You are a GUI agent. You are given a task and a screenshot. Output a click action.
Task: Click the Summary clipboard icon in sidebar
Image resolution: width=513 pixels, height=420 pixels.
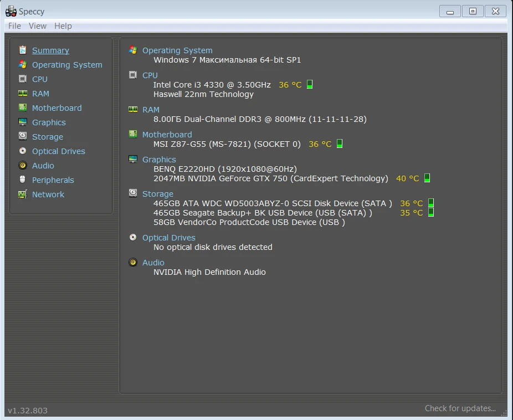(x=23, y=50)
